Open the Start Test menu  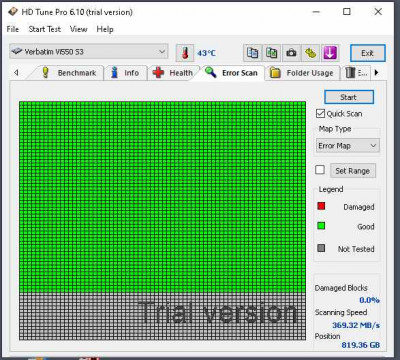coord(45,29)
